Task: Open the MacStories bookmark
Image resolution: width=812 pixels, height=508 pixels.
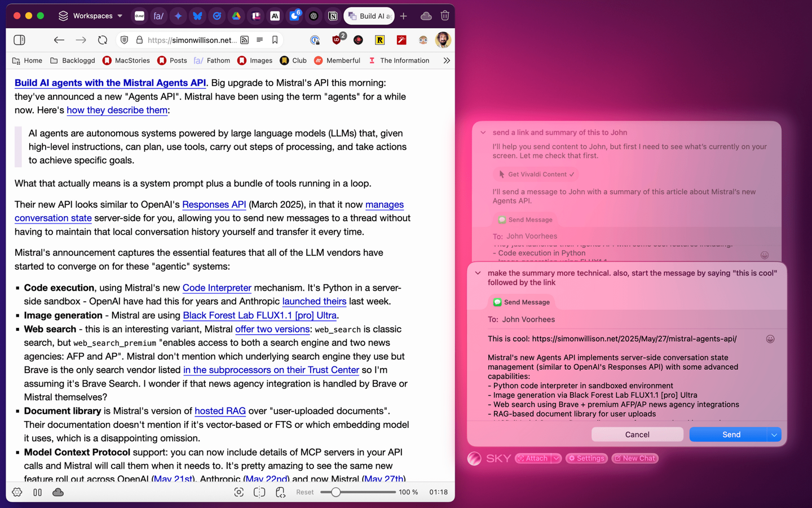Action: [x=126, y=60]
